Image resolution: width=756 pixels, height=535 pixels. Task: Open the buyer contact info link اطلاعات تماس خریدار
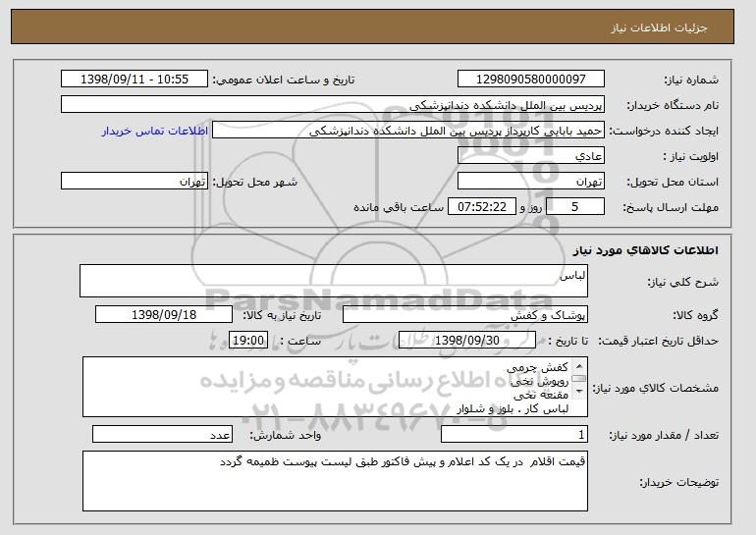click(155, 131)
